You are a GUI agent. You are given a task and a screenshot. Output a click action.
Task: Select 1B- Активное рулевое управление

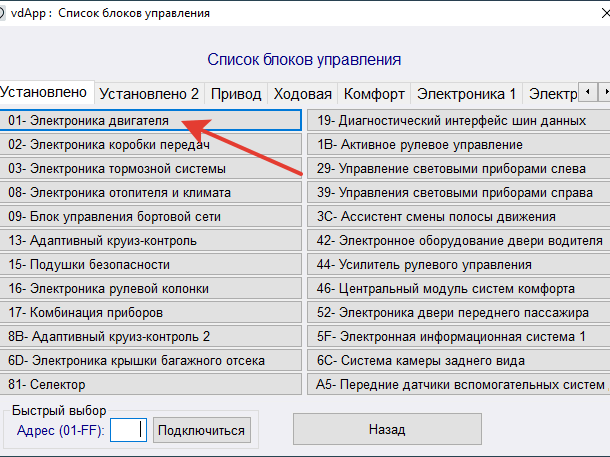pos(459,144)
